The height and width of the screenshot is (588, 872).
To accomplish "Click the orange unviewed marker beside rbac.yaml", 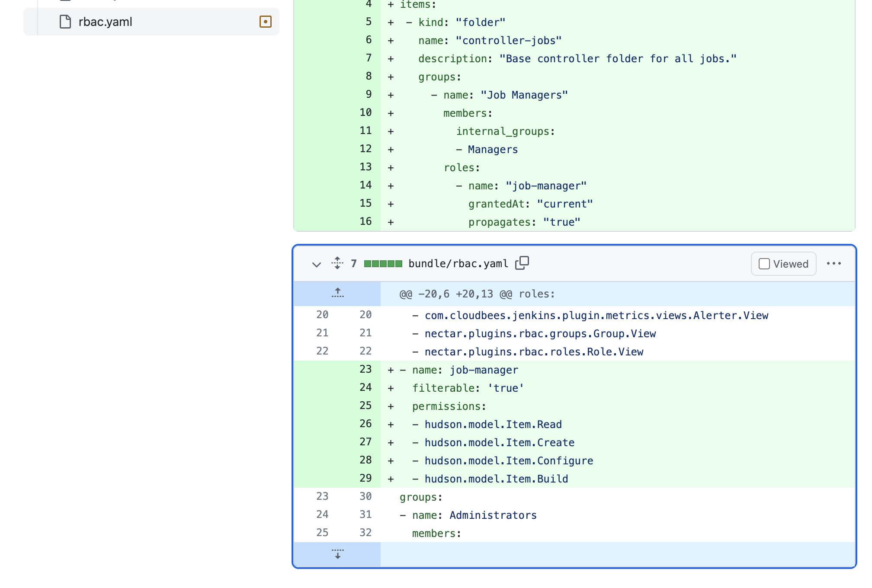I will point(266,22).
